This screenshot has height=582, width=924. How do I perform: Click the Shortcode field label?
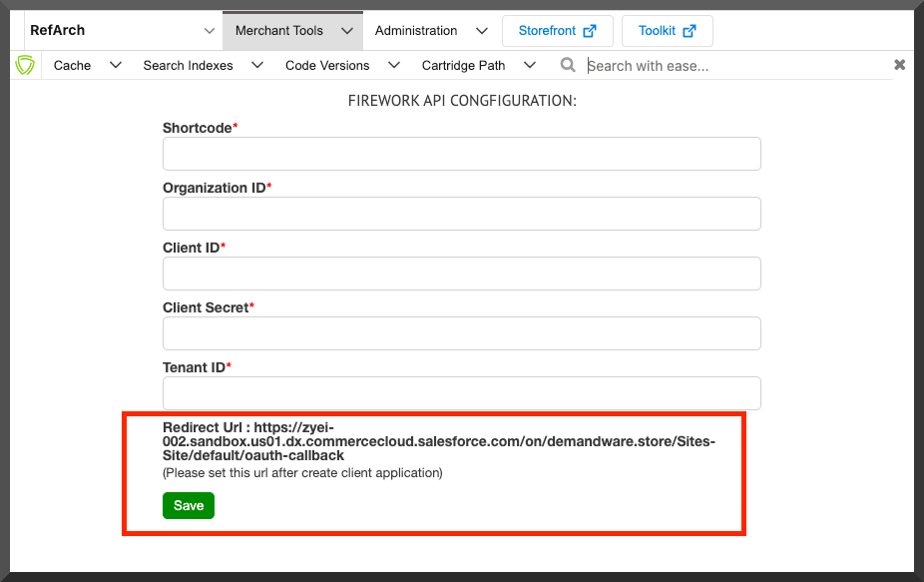[200, 128]
